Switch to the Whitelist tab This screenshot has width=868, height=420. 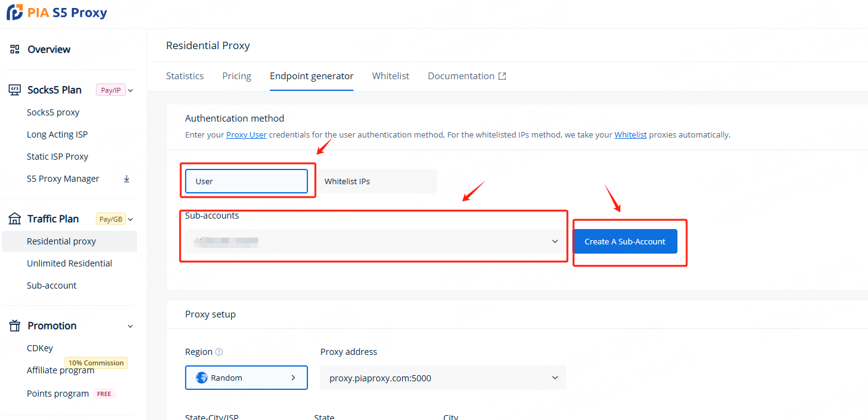[390, 76]
